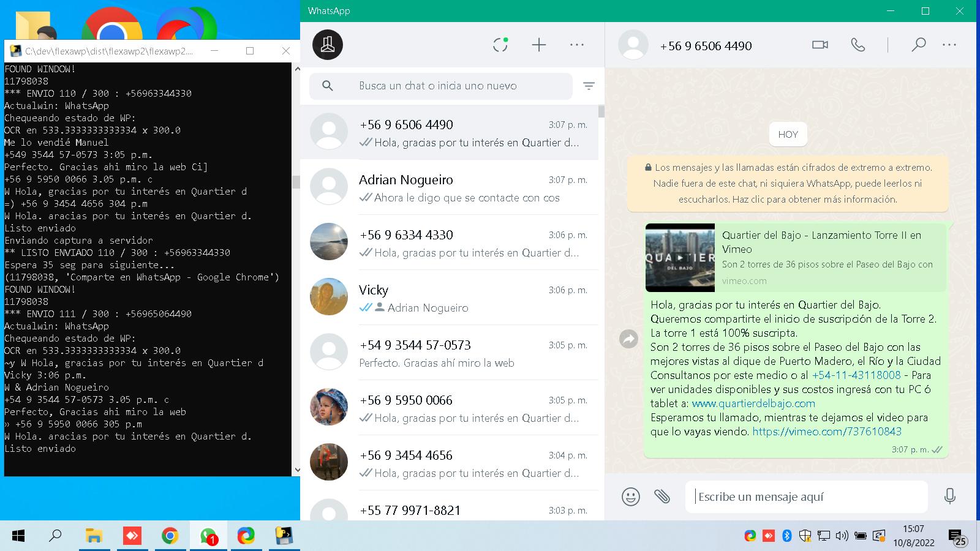
Task: Start a new chat with plus icon
Action: pyautogui.click(x=539, y=45)
